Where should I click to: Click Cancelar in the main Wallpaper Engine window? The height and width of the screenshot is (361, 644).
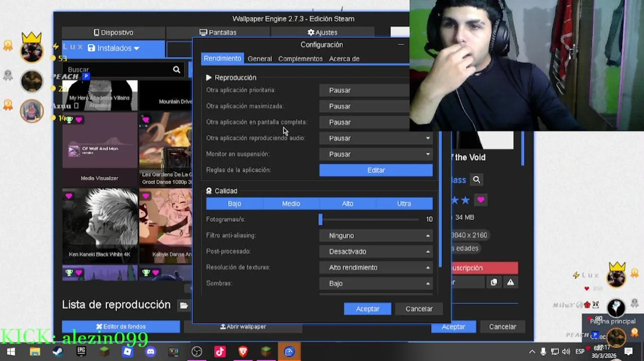pos(503,327)
